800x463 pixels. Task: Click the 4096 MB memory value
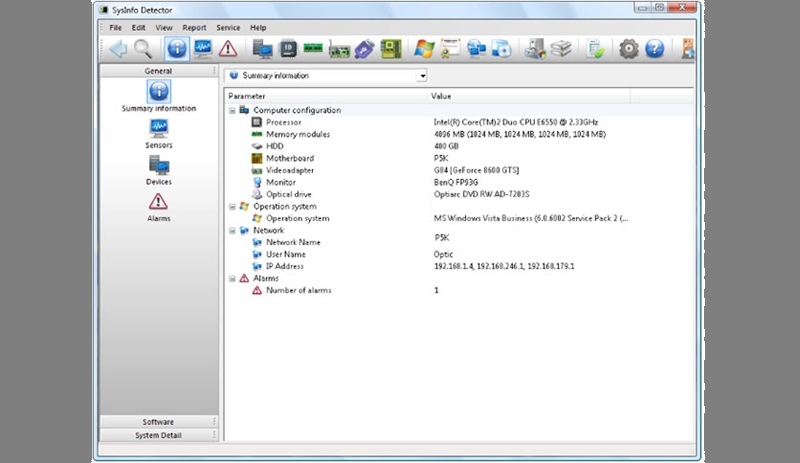click(x=520, y=134)
